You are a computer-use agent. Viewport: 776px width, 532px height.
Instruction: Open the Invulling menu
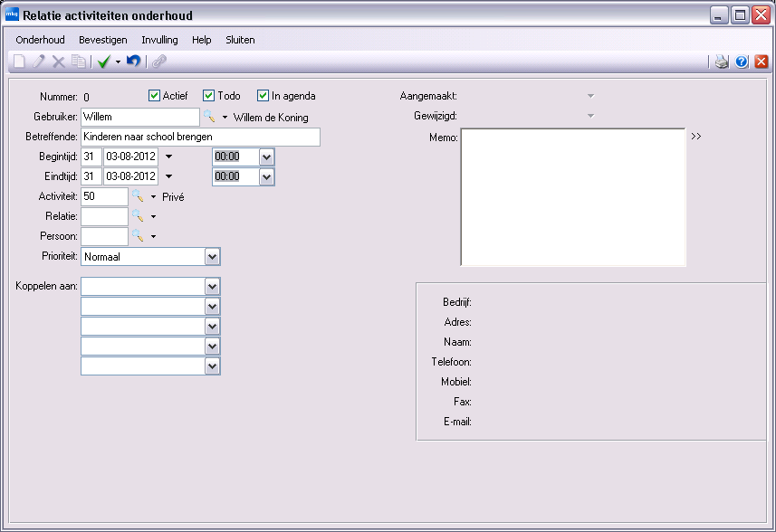coord(159,40)
